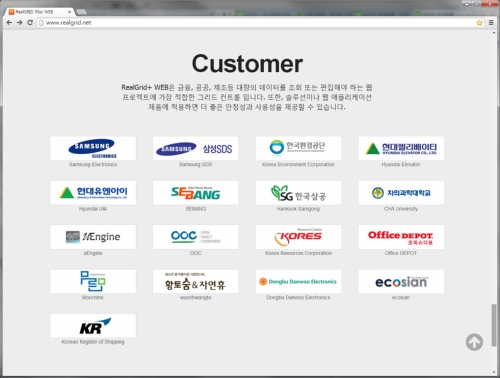Open the Samsung SDS logo
This screenshot has width=500, height=378.
(x=195, y=148)
